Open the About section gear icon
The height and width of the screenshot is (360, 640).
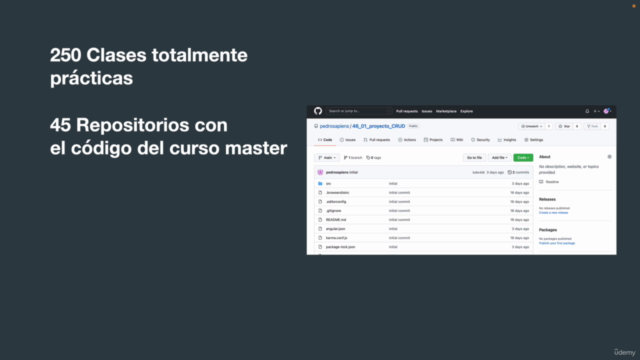pos(609,157)
